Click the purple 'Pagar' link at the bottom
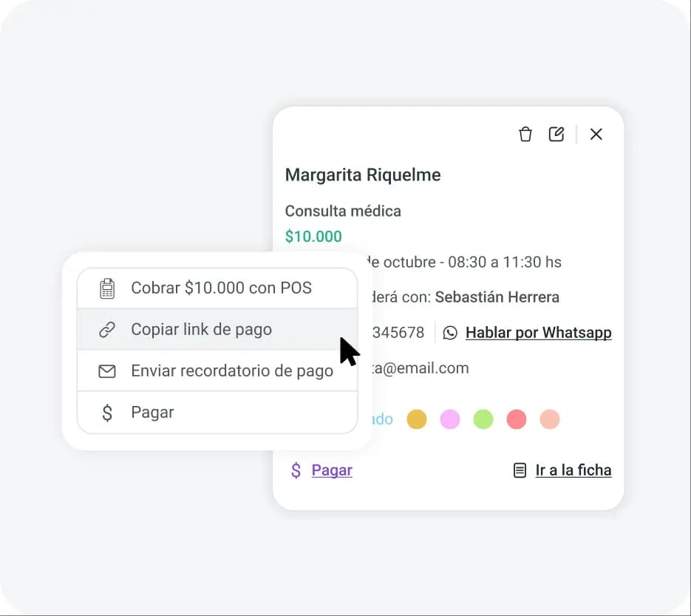The height and width of the screenshot is (616, 691). click(x=332, y=470)
